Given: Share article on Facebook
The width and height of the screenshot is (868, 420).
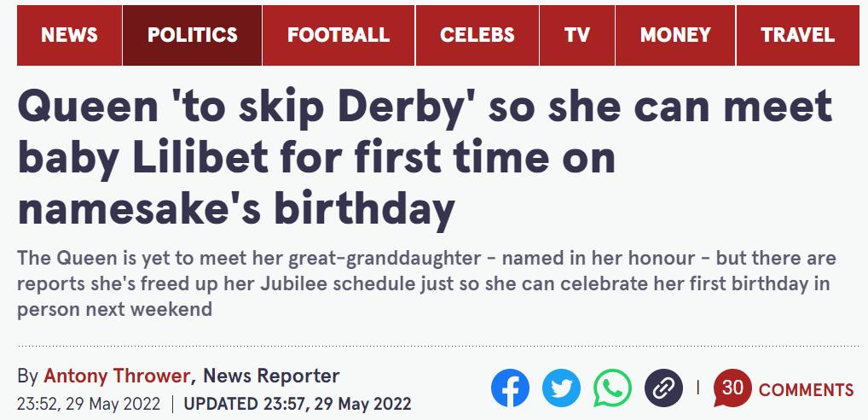Looking at the screenshot, I should point(510,389).
